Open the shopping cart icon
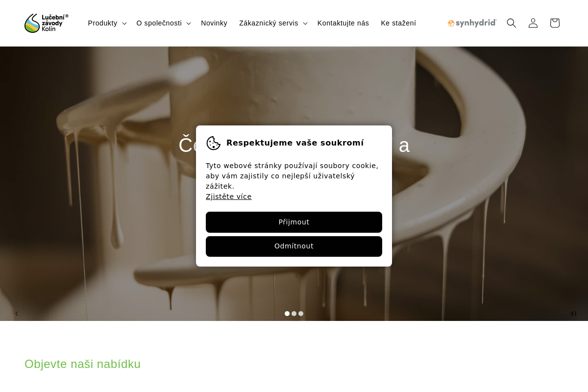 pyautogui.click(x=555, y=23)
